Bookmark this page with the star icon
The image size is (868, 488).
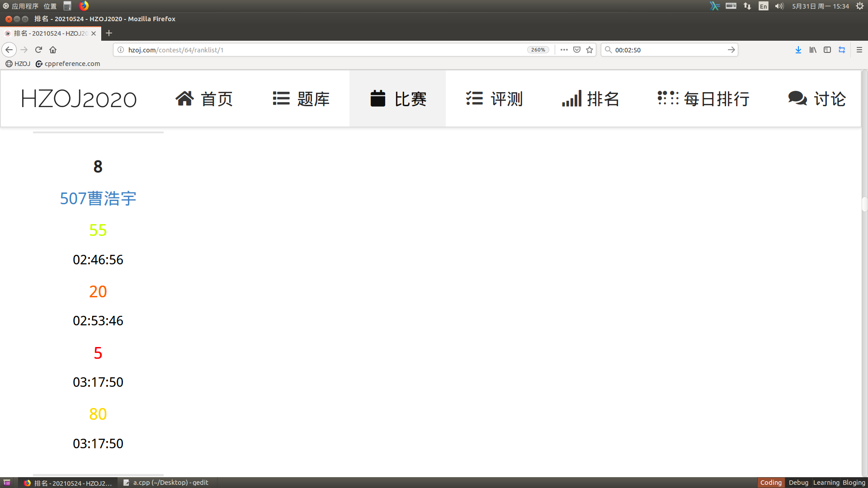point(590,50)
